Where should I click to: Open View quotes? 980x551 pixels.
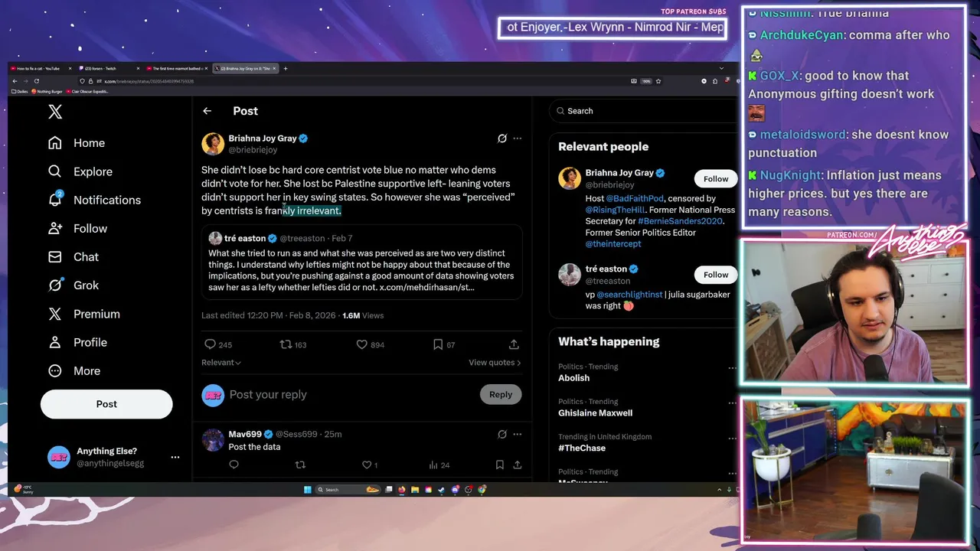495,363
